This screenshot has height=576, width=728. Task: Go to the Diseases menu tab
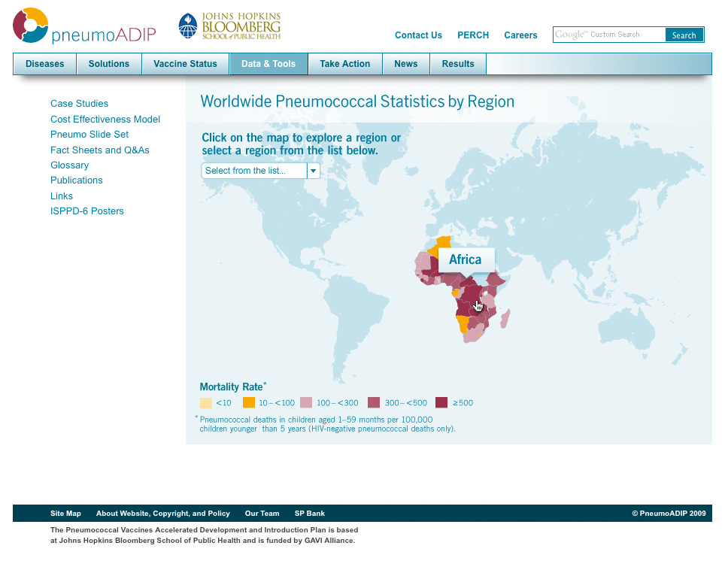coord(45,64)
